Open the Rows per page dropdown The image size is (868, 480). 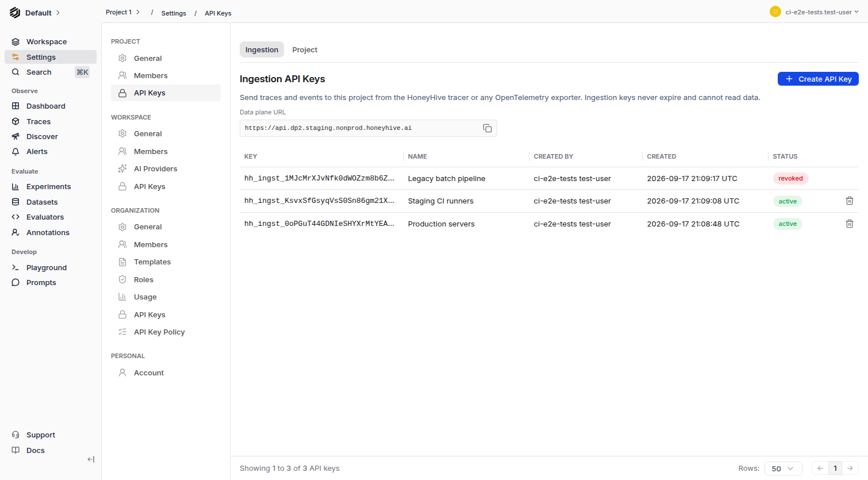click(783, 469)
